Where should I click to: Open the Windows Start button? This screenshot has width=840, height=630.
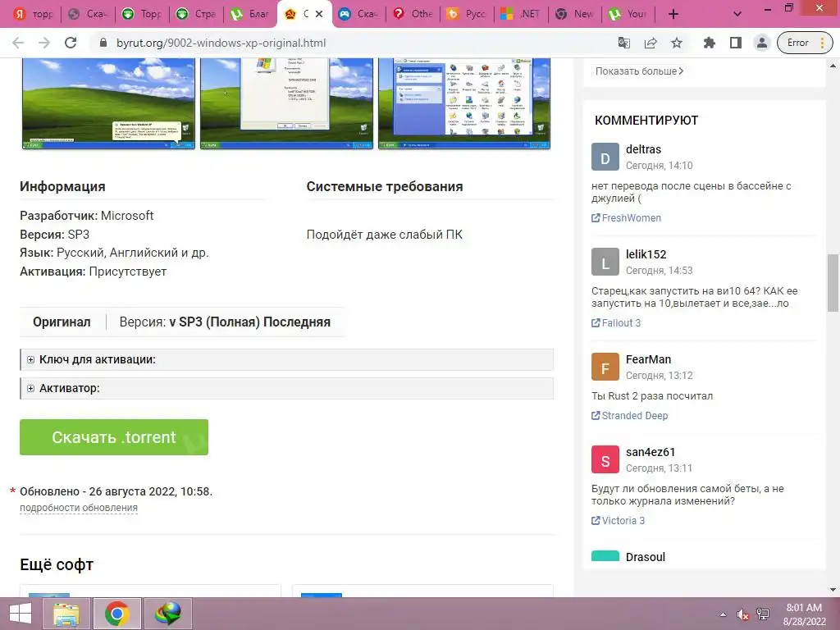[20, 614]
